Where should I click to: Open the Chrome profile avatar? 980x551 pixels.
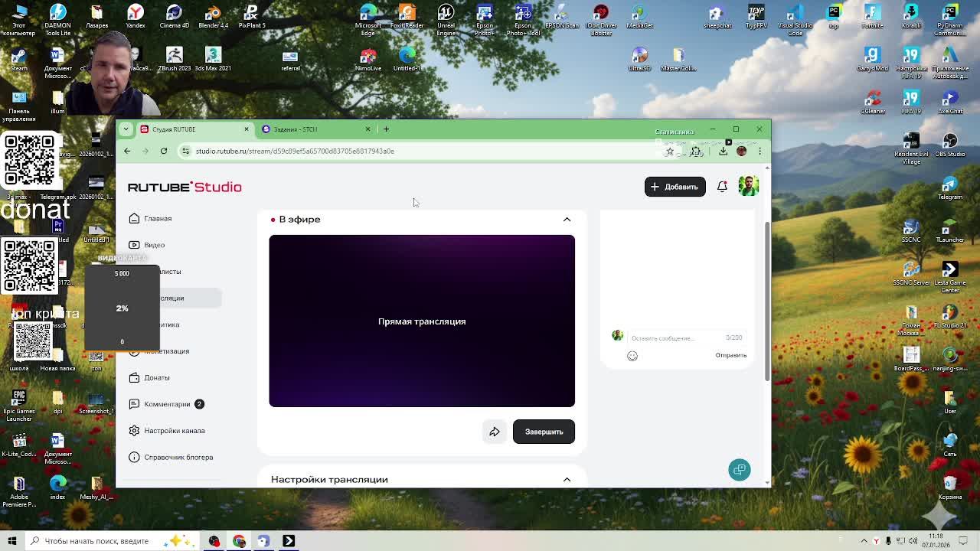[741, 152]
